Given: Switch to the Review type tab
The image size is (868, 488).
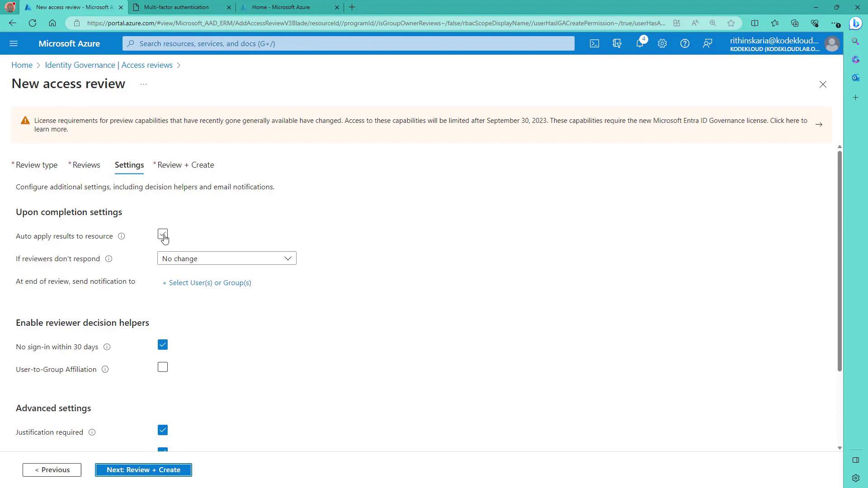Looking at the screenshot, I should 36,165.
